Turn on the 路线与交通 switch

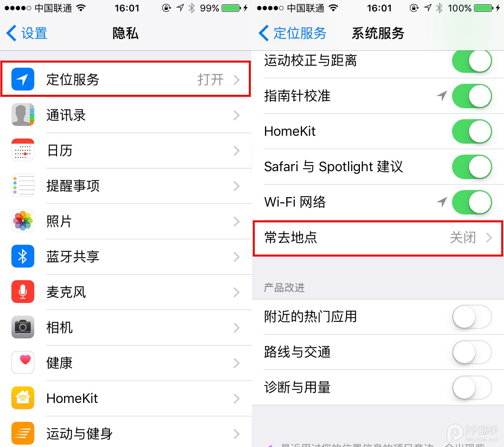(472, 352)
